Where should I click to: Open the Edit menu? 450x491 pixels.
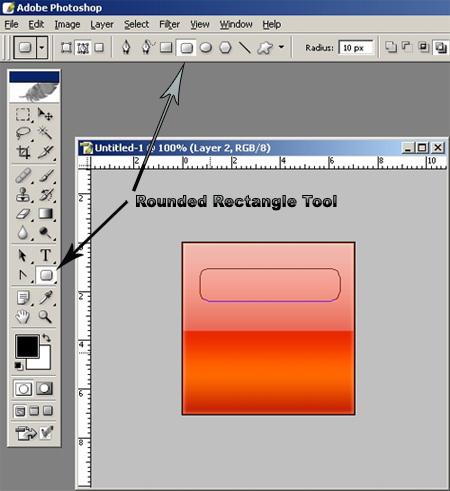click(x=36, y=24)
